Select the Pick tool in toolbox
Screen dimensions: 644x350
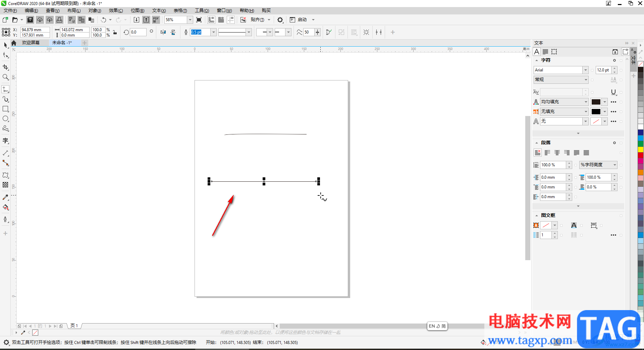[x=5, y=45]
